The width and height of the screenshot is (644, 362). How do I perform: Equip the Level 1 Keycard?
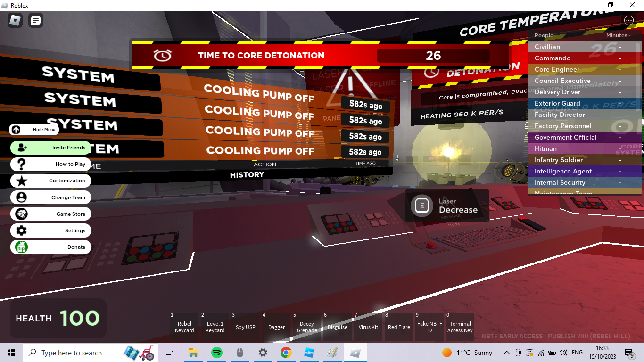click(215, 327)
